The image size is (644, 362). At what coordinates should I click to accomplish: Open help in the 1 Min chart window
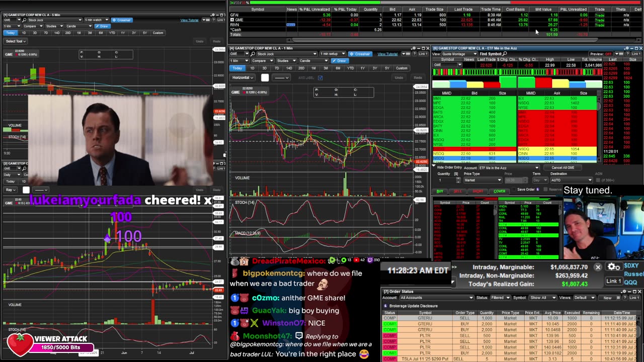point(414,54)
